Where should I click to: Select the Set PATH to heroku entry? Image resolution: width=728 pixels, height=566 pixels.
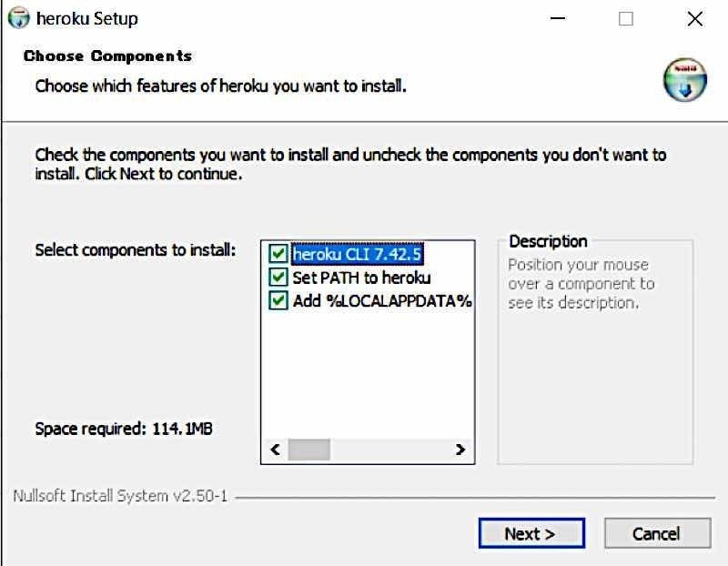click(361, 278)
